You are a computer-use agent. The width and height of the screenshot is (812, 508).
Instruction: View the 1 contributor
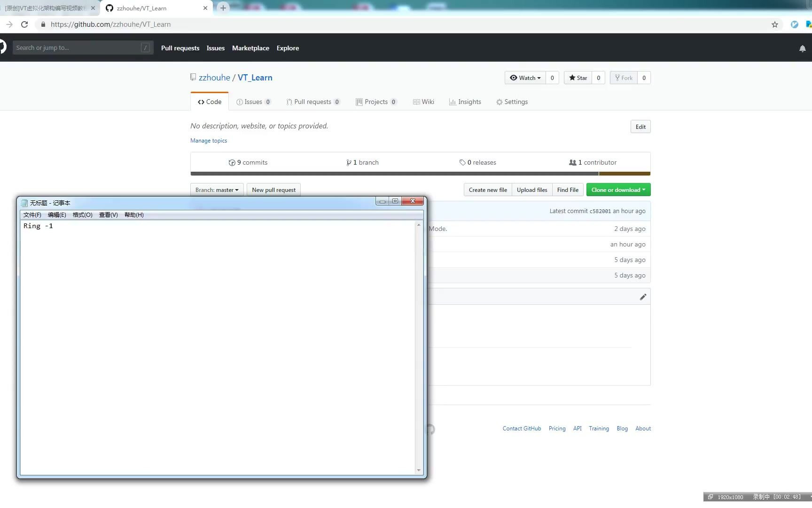tap(593, 162)
